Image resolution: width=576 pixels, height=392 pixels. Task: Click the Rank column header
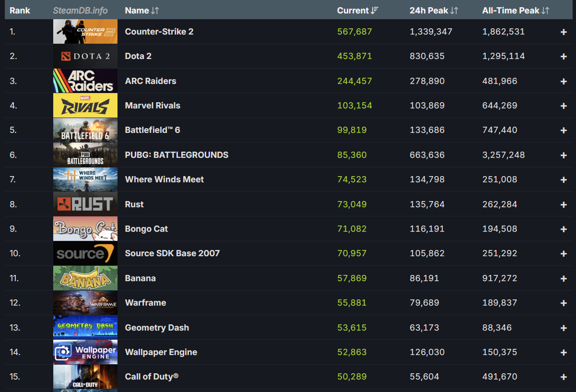coord(20,10)
